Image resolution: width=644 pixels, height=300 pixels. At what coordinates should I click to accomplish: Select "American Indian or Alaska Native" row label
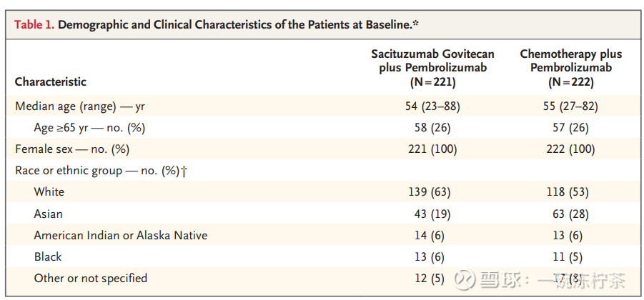tap(121, 235)
